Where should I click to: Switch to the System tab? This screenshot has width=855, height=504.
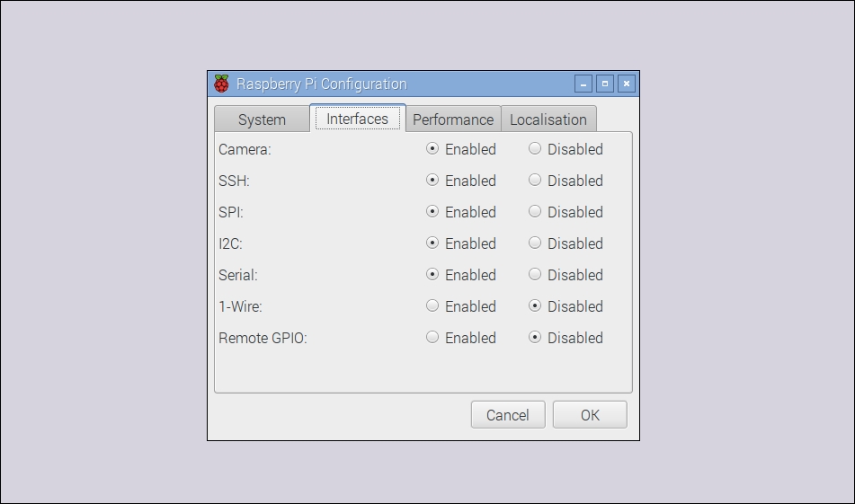262,119
